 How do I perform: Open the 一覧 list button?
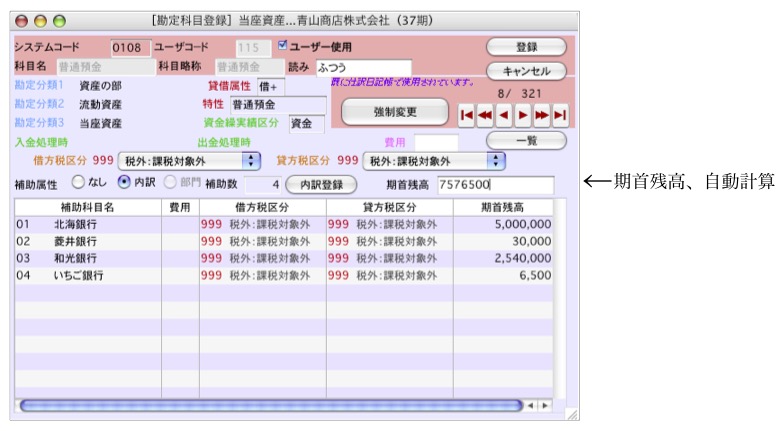click(x=526, y=141)
